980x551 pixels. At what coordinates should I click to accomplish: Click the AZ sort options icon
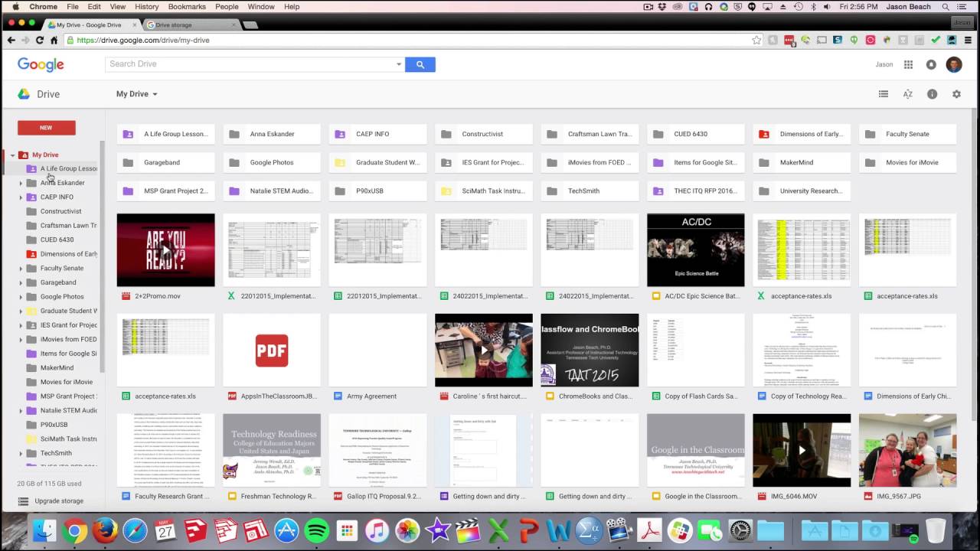[908, 94]
